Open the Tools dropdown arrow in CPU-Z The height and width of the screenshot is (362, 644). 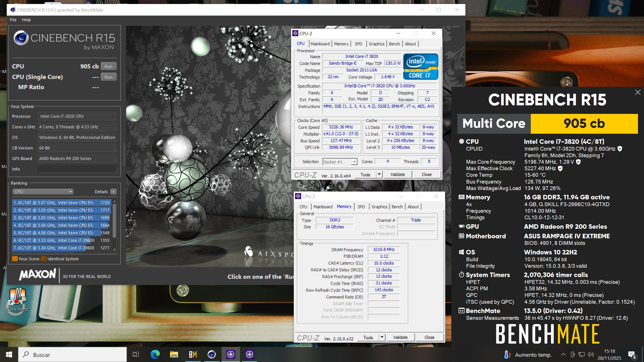coord(379,174)
